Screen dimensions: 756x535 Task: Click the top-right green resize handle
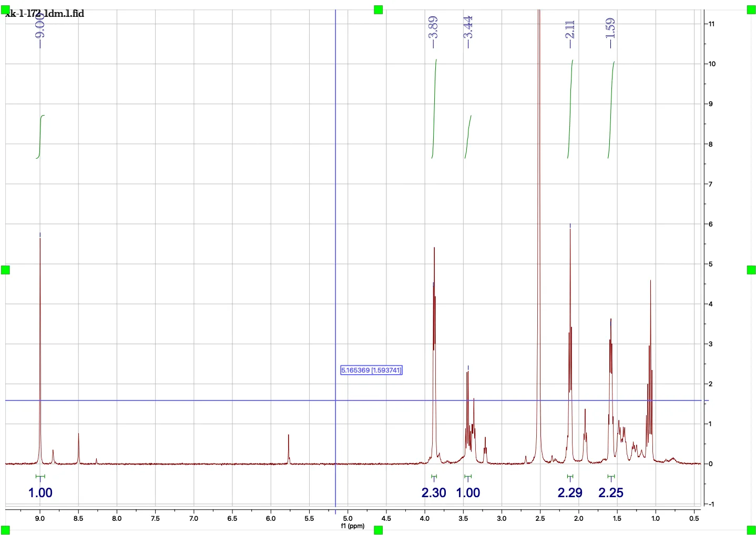coord(751,9)
